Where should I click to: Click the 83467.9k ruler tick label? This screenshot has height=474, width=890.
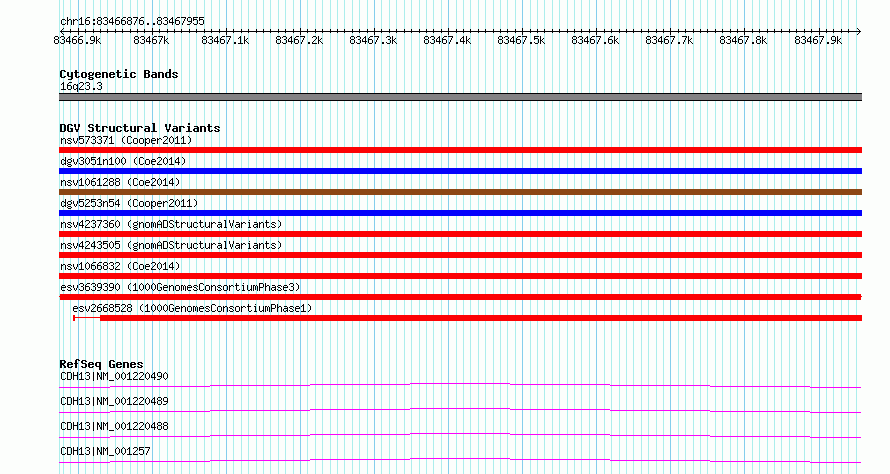tap(818, 40)
